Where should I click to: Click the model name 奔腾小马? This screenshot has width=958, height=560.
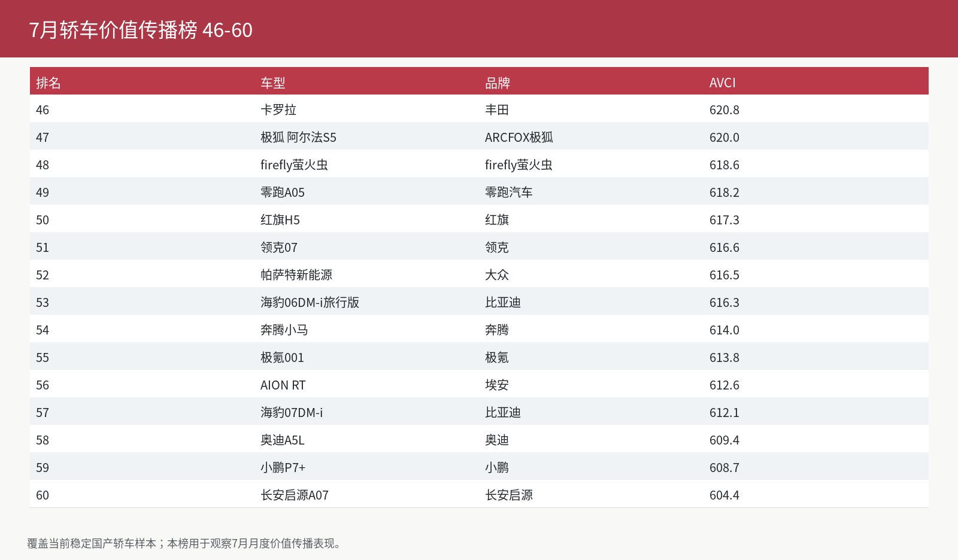pyautogui.click(x=284, y=330)
